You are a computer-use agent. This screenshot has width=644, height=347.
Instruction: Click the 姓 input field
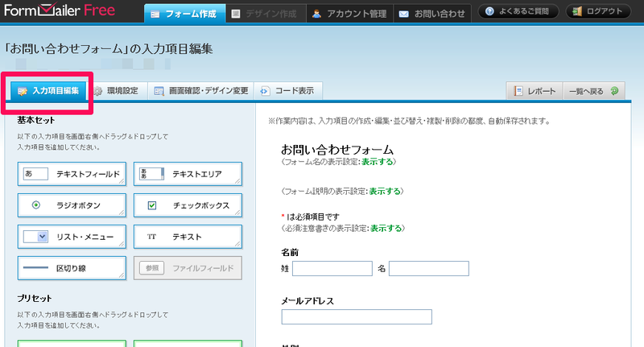pos(332,269)
